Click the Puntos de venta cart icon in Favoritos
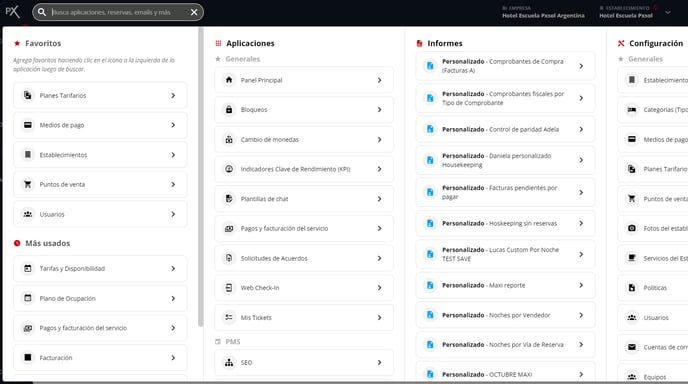The height and width of the screenshot is (384, 688). point(28,184)
